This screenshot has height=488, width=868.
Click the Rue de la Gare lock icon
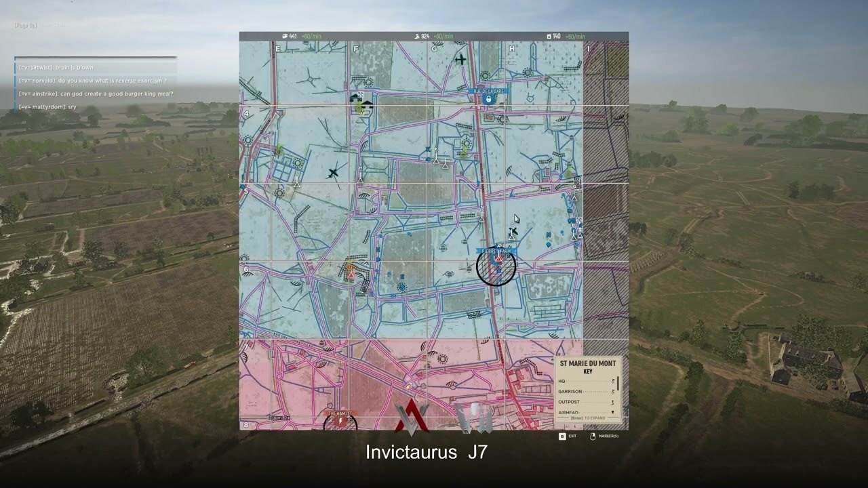[x=488, y=100]
